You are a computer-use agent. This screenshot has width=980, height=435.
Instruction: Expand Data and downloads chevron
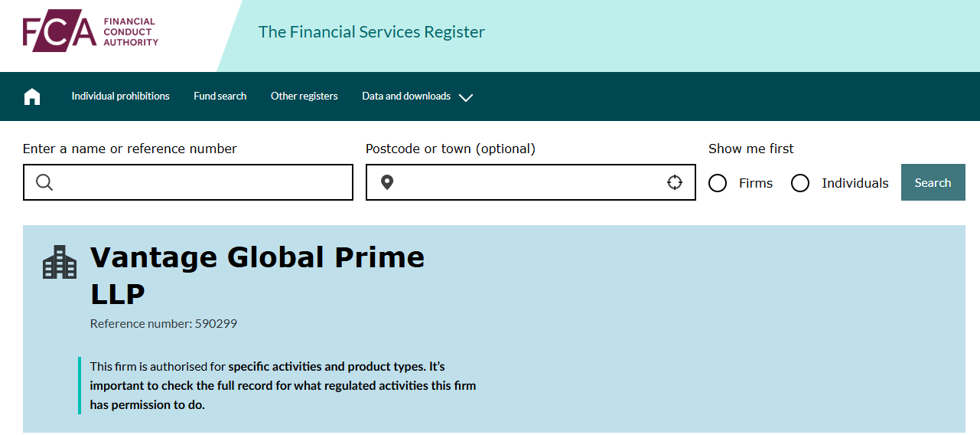(x=466, y=97)
